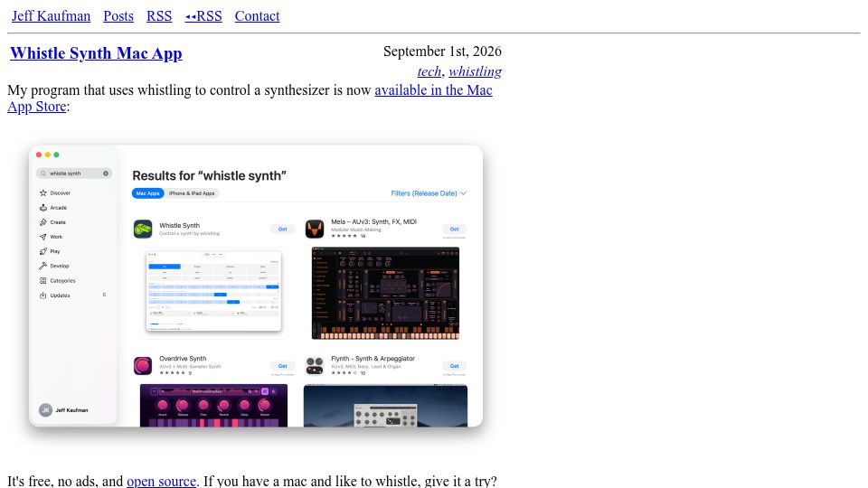Select the Mac Apps tab
Viewport: 868px width, 488px height.
pos(147,193)
